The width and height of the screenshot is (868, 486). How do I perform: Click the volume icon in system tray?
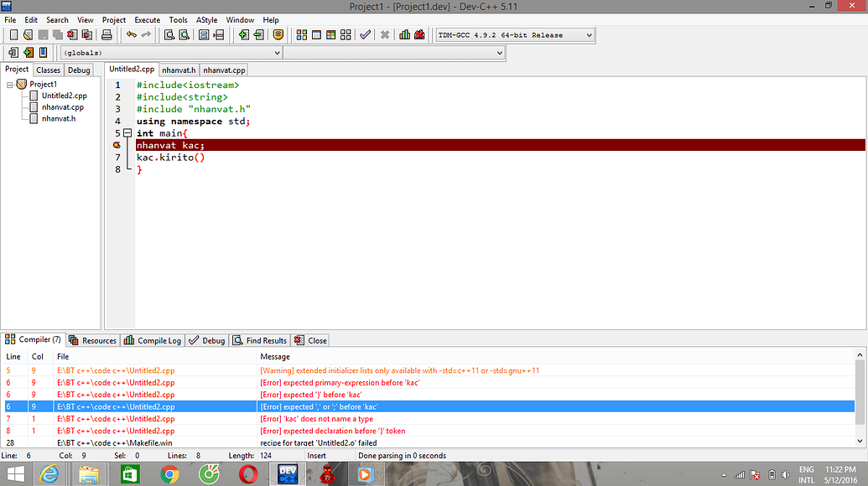pos(786,475)
